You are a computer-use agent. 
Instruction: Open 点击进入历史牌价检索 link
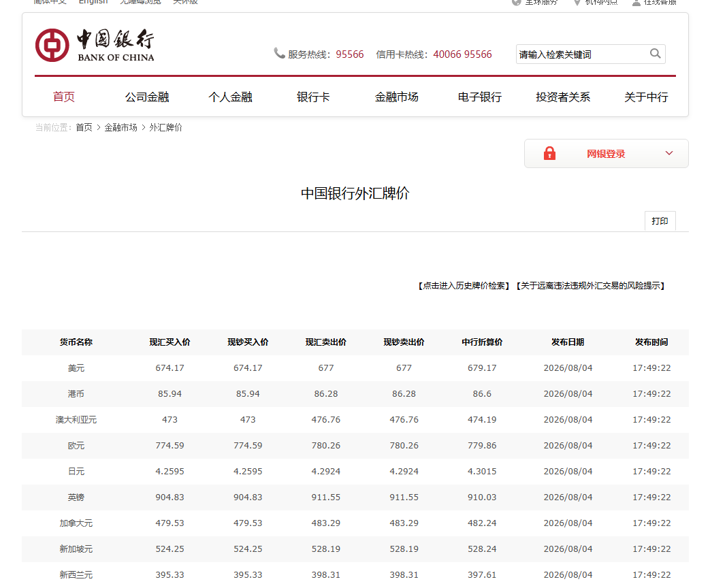pyautogui.click(x=464, y=286)
